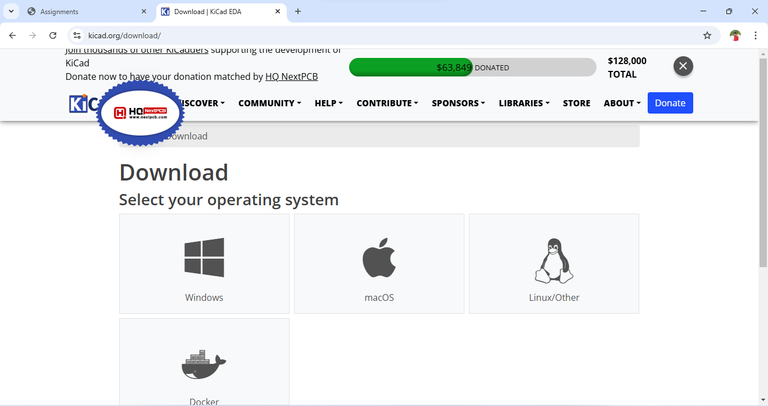The height and width of the screenshot is (406, 768).
Task: Switch to the Assignments tab
Action: coord(87,11)
